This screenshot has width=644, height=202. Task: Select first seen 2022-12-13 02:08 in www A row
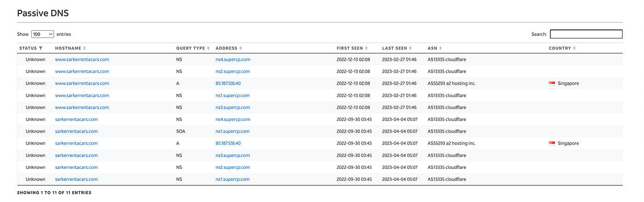[353, 83]
